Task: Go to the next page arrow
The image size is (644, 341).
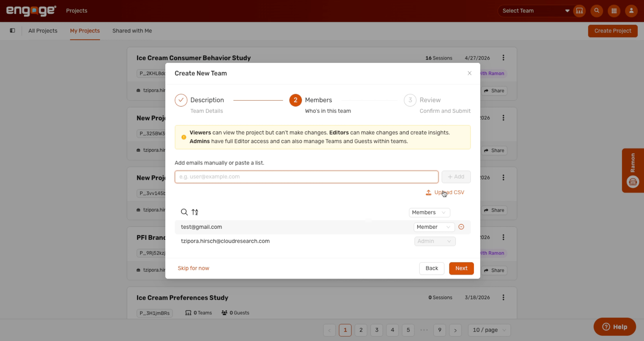Action: 455,330
